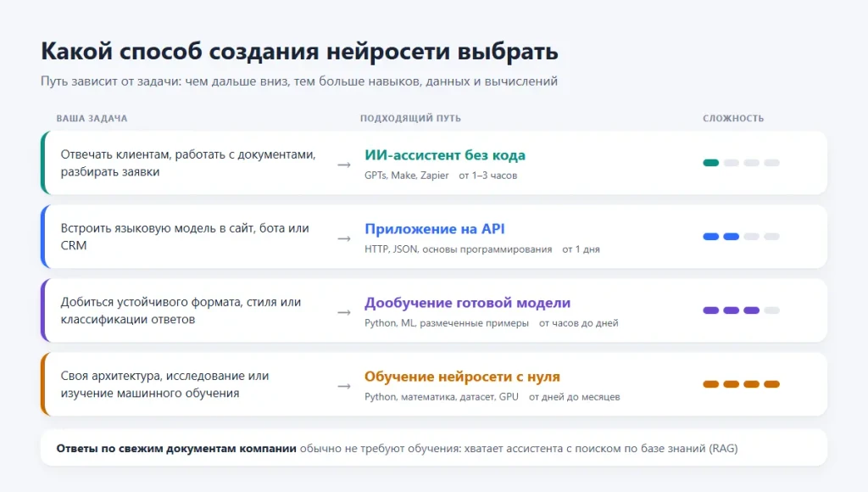Click the duration "от часов до дней"
Screen dimensions: 868x492
(x=578, y=323)
